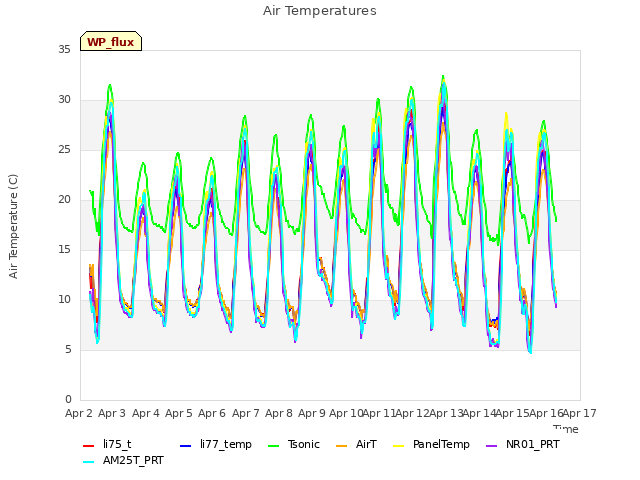Click the cyan AM25T_PRT legend swatch
The width and height of the screenshot is (640, 480).
tap(89, 462)
